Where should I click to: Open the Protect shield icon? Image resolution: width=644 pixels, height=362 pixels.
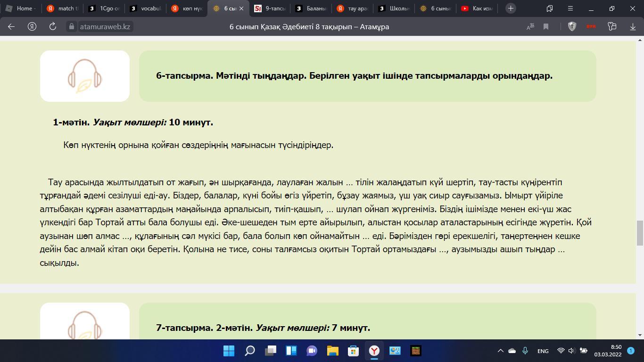pyautogui.click(x=572, y=26)
